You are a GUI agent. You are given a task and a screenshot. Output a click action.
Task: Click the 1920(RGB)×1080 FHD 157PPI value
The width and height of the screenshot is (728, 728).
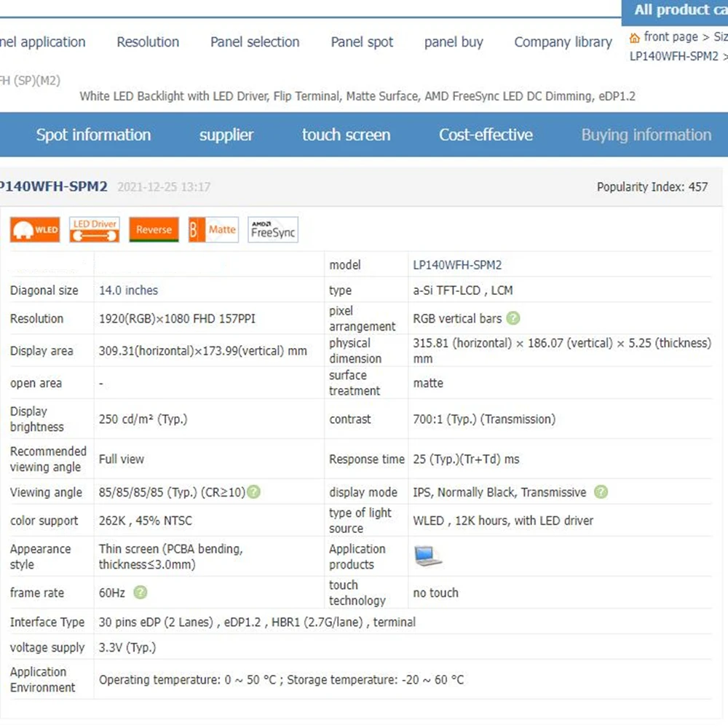177,319
